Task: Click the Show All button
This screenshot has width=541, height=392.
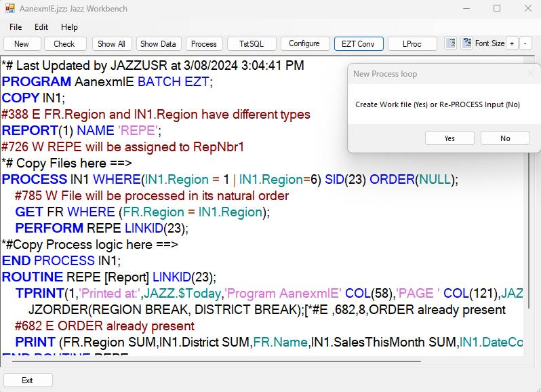Action: pos(111,43)
